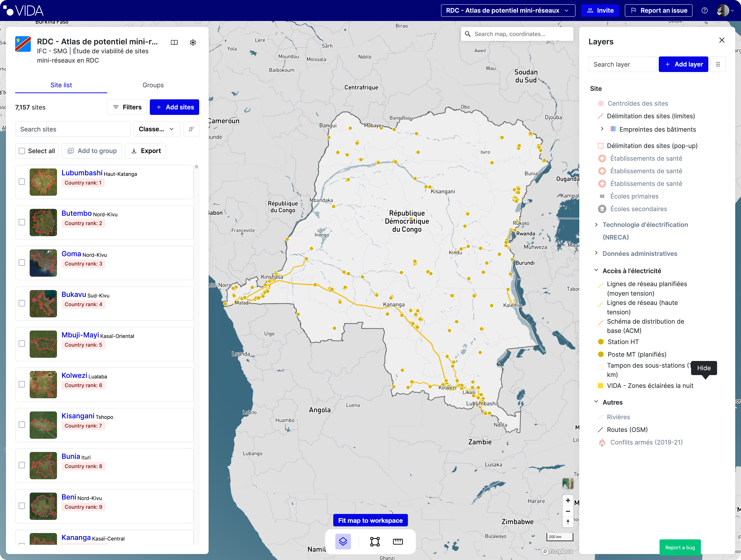Click the map zoom in button

point(568,500)
